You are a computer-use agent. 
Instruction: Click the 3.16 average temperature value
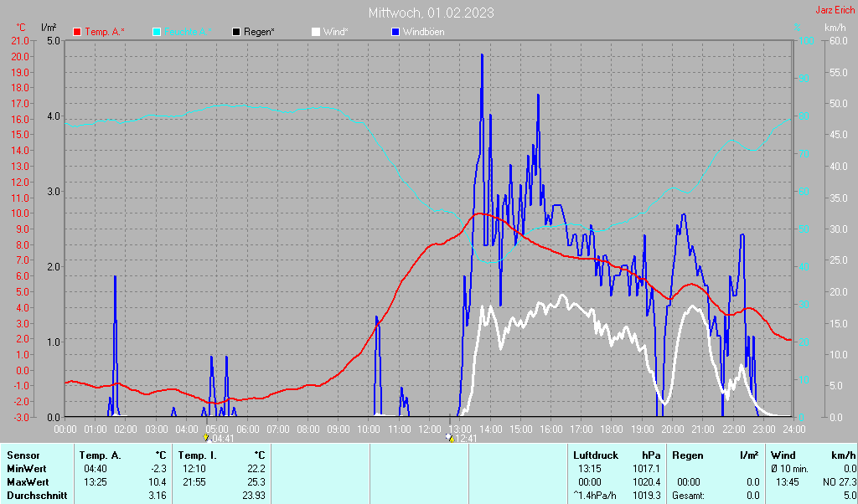pos(157,496)
